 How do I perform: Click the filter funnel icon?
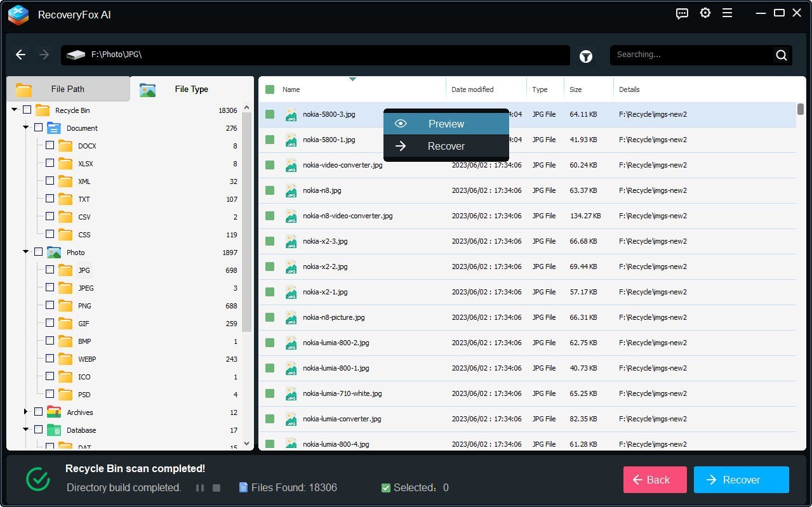(585, 56)
